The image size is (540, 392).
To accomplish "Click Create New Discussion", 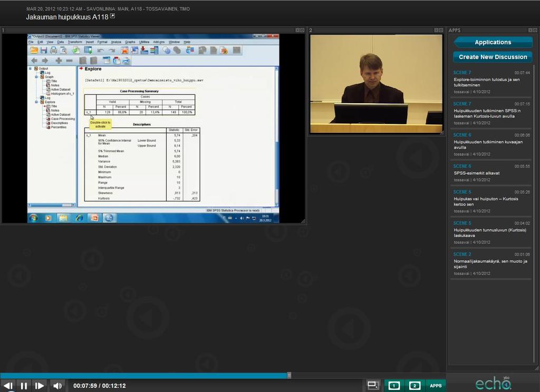I will coord(493,57).
